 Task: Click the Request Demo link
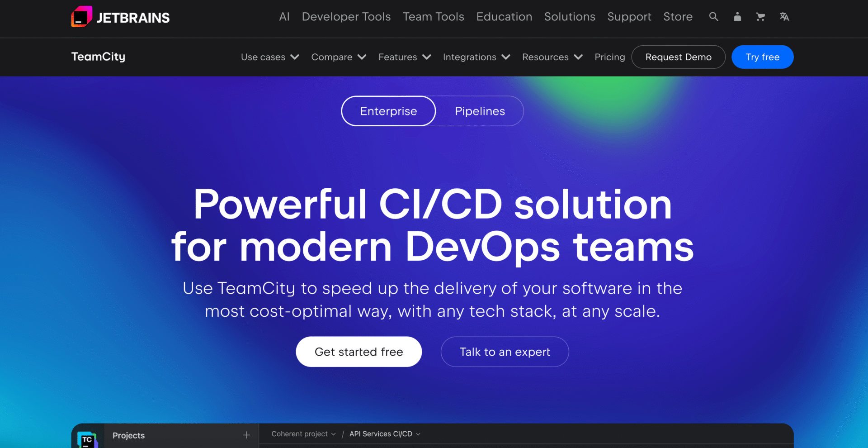[x=678, y=57]
